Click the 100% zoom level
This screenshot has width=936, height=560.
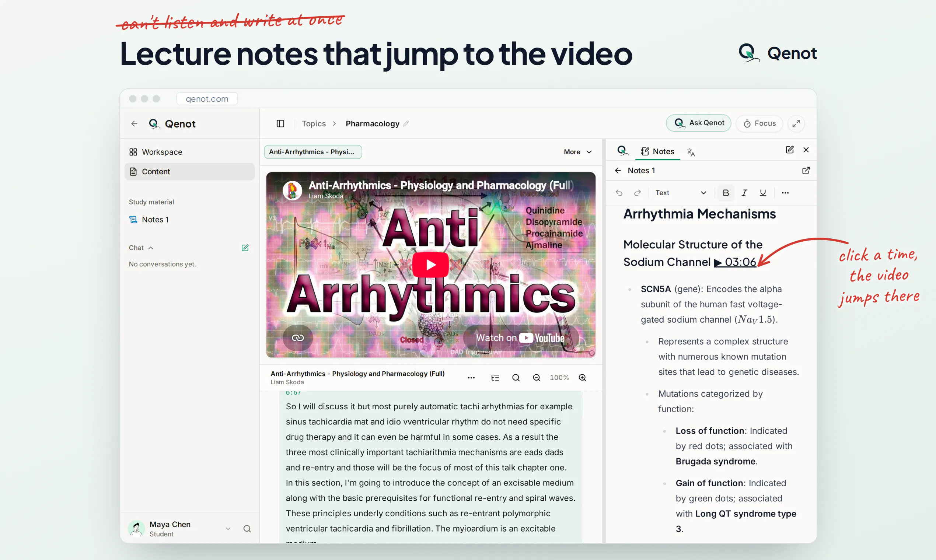pos(559,378)
